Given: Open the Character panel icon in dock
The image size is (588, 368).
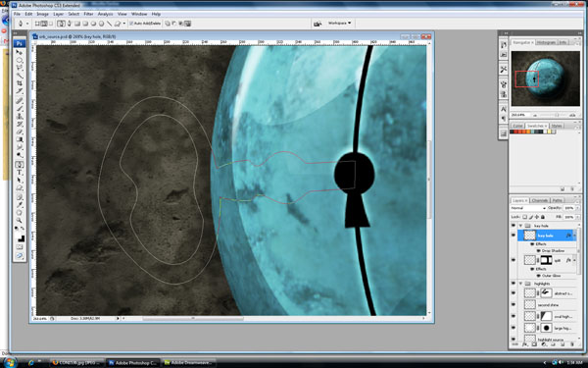Looking at the screenshot, I should pyautogui.click(x=504, y=109).
